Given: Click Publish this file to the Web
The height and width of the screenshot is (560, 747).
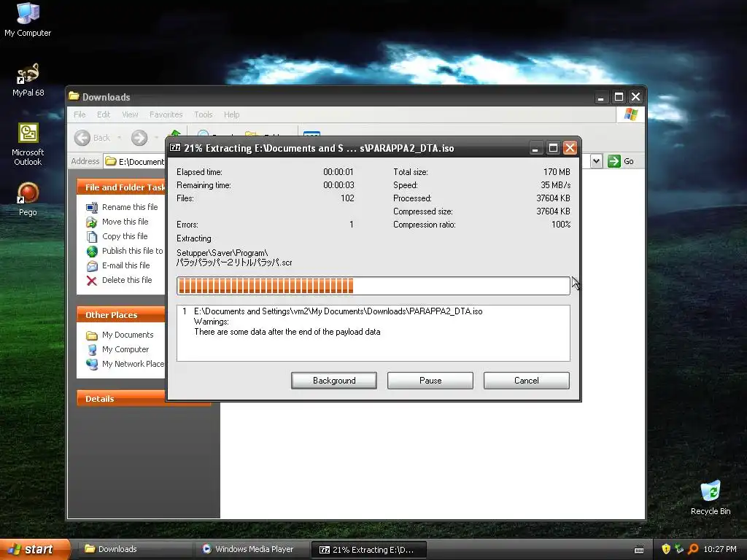Looking at the screenshot, I should tap(133, 251).
